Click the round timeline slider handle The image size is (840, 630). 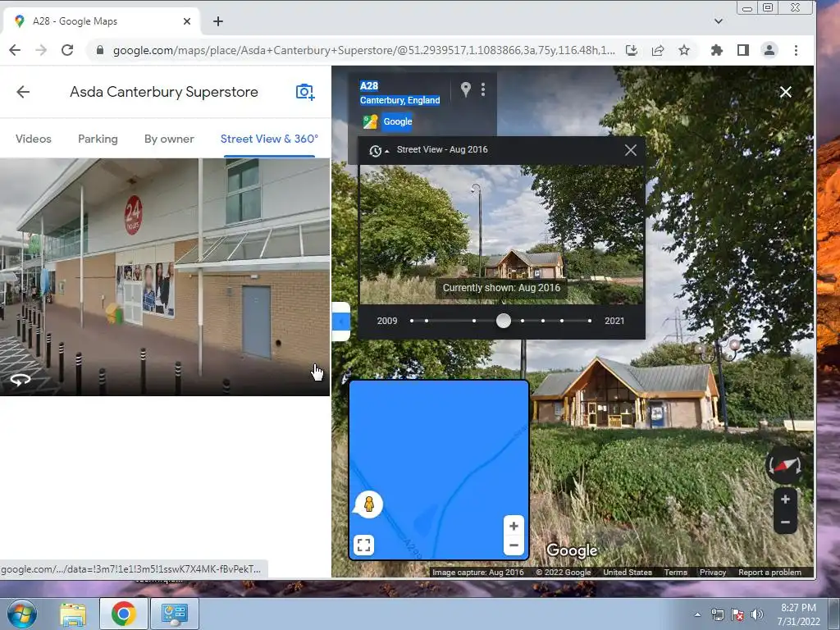[503, 321]
